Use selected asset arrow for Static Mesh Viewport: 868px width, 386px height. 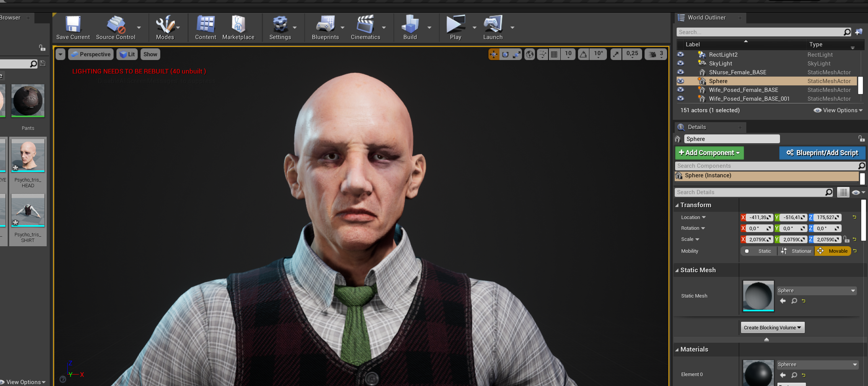(783, 301)
